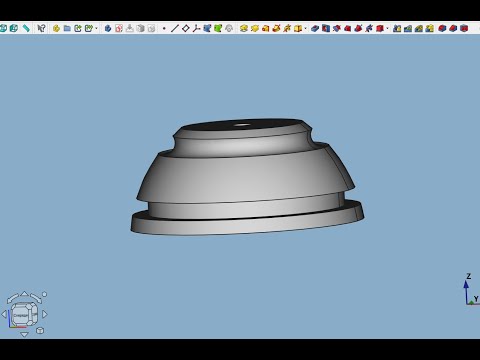
Task: Rotate view counter-clockwise with the navigation cube's curved arrow
Action: coord(13,298)
